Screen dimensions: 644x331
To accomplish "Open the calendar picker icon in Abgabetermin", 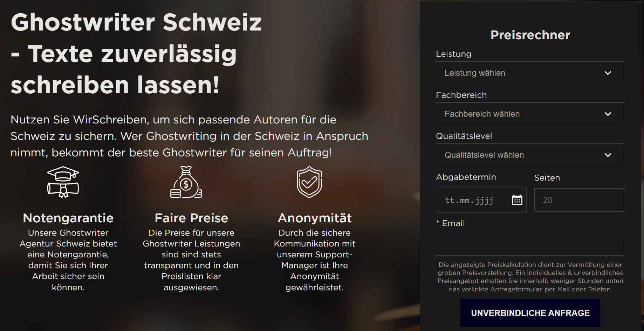I will (x=517, y=200).
